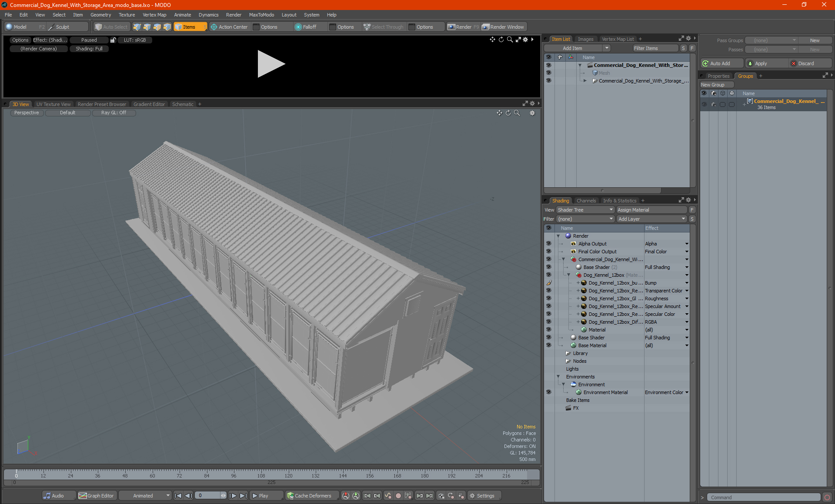835x504 pixels.
Task: Click New Group button
Action: coord(717,85)
